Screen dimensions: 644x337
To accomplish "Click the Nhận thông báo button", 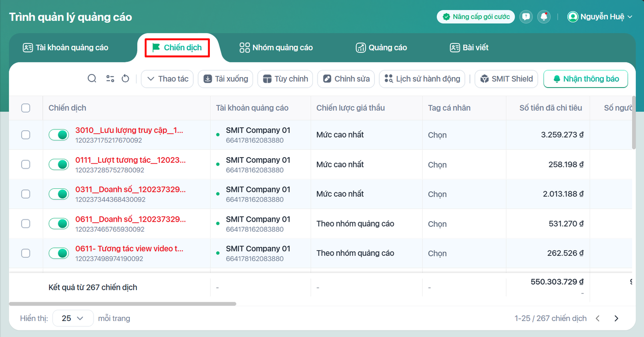I will [586, 79].
